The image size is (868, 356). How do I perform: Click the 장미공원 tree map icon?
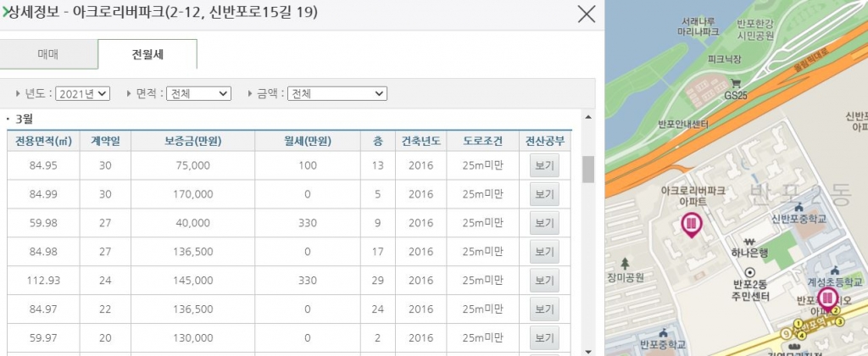pos(625,264)
